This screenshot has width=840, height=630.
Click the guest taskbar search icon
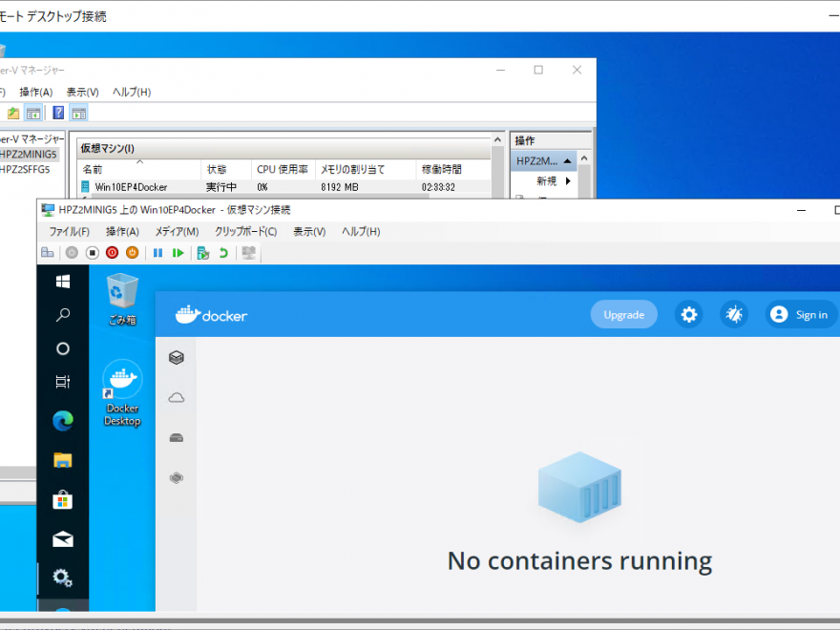[x=63, y=314]
